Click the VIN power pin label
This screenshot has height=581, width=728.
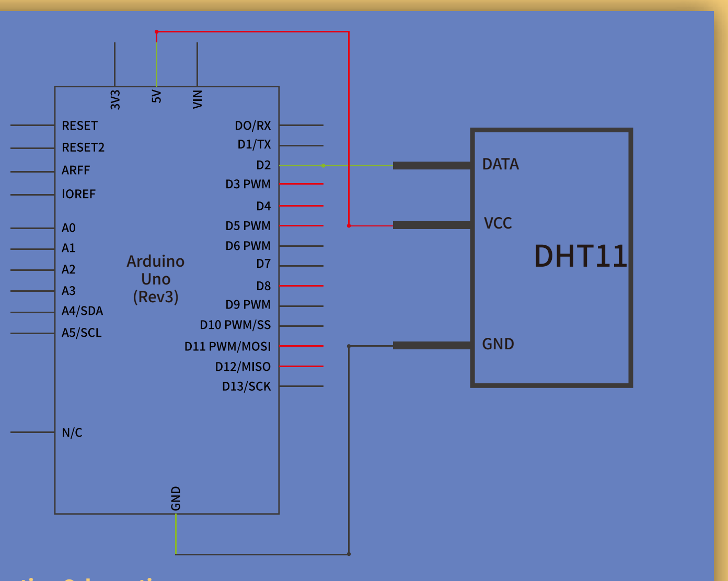(x=197, y=99)
